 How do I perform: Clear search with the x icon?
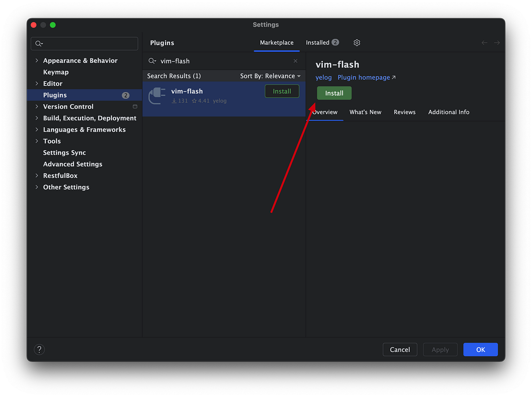pyautogui.click(x=295, y=61)
